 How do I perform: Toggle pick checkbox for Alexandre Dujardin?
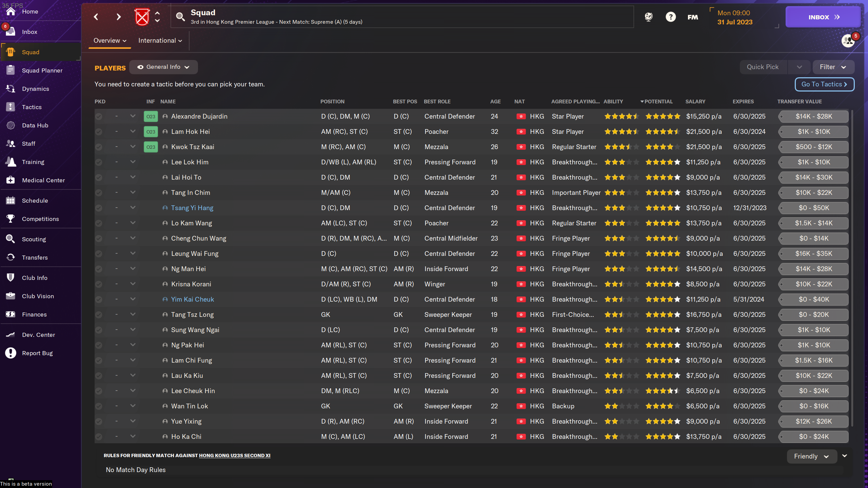pyautogui.click(x=99, y=116)
